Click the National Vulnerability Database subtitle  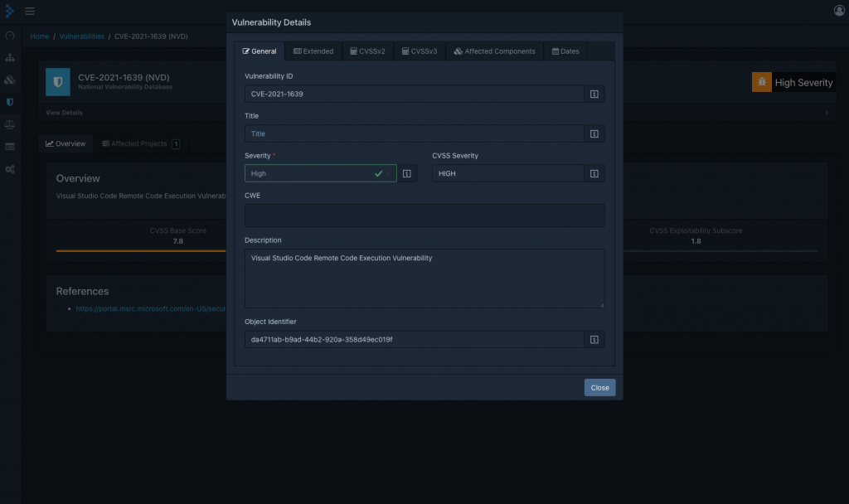coord(125,86)
